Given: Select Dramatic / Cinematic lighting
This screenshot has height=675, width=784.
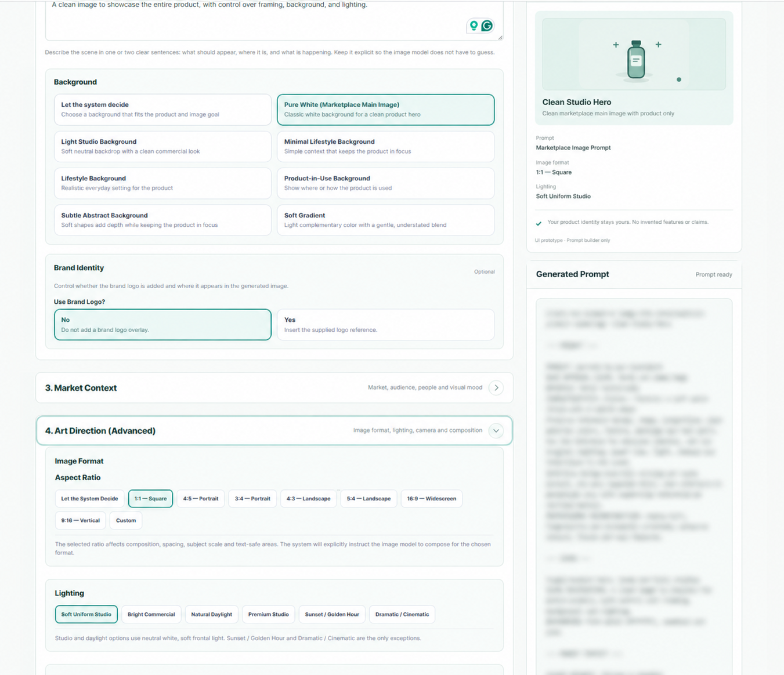Looking at the screenshot, I should point(402,615).
